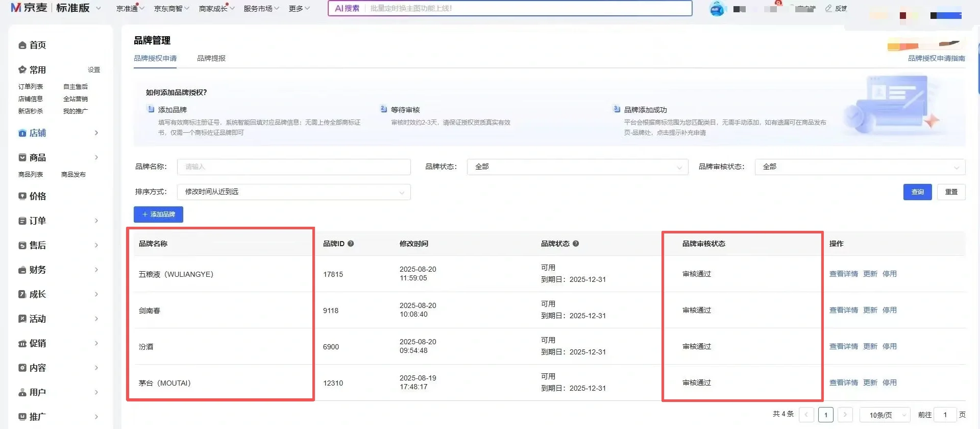980x429 pixels.
Task: Open the 排序方式 sort dropdown
Action: click(293, 192)
